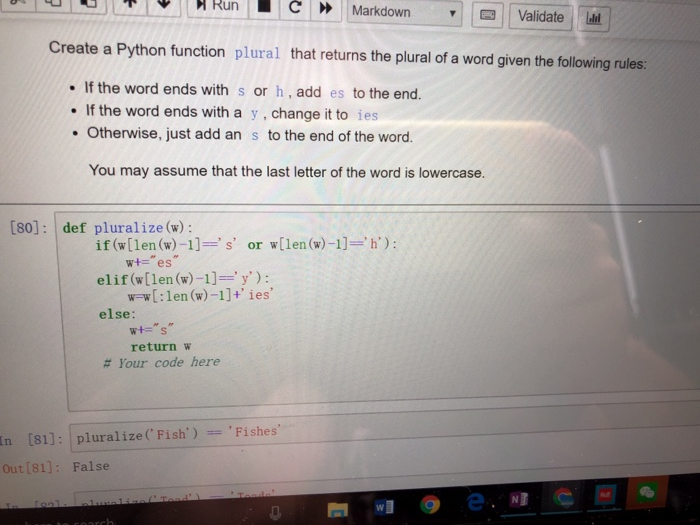Restart and run all with the fast-forward icon

(326, 8)
